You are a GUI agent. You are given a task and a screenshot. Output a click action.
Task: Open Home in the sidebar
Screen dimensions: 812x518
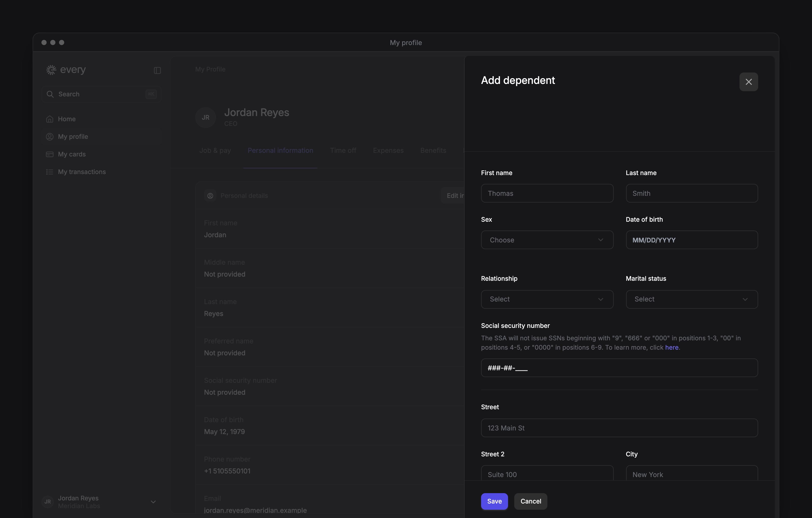[101, 119]
